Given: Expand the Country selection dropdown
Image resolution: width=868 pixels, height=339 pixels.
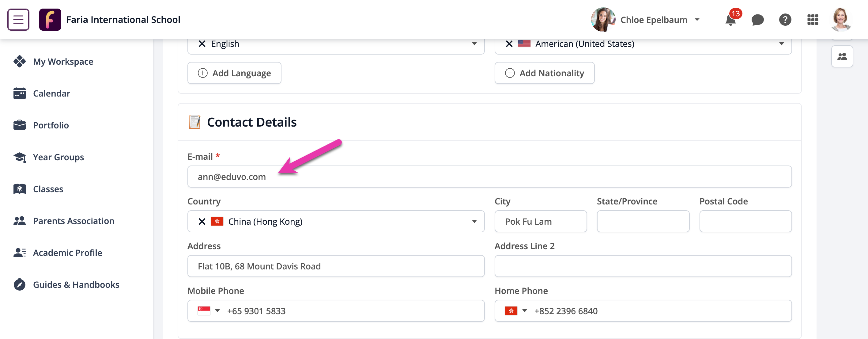Looking at the screenshot, I should tap(475, 221).
